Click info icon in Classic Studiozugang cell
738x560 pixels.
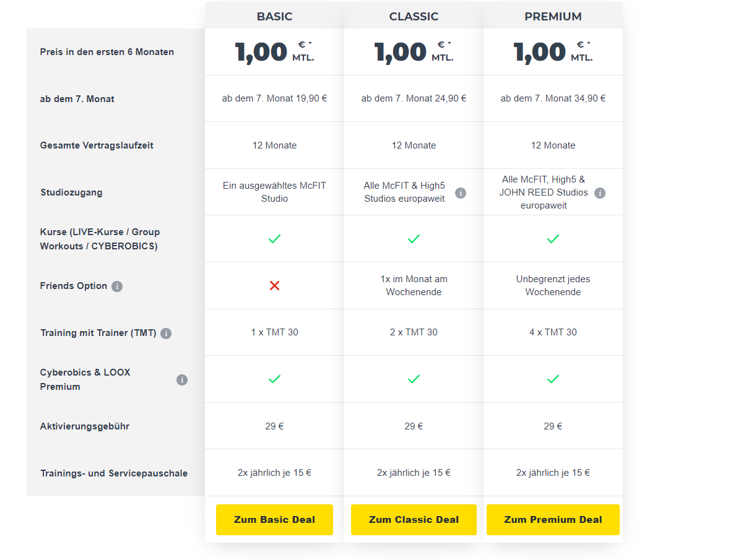pos(460,193)
